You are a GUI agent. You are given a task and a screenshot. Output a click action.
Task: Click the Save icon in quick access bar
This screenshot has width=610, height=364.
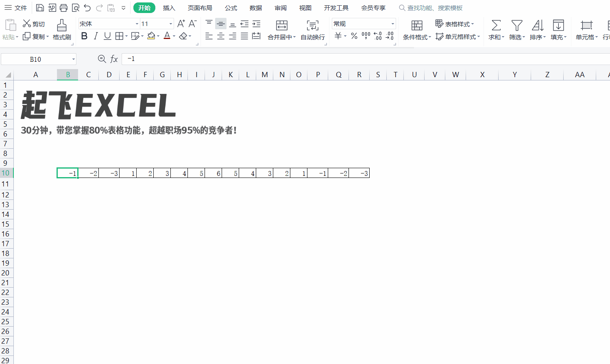click(x=40, y=8)
